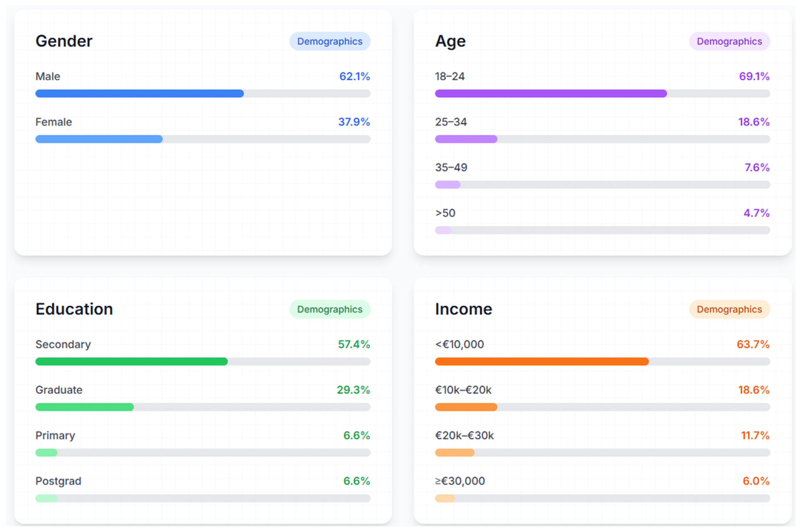
Task: Click the Secondary education progress bar
Action: point(203,361)
